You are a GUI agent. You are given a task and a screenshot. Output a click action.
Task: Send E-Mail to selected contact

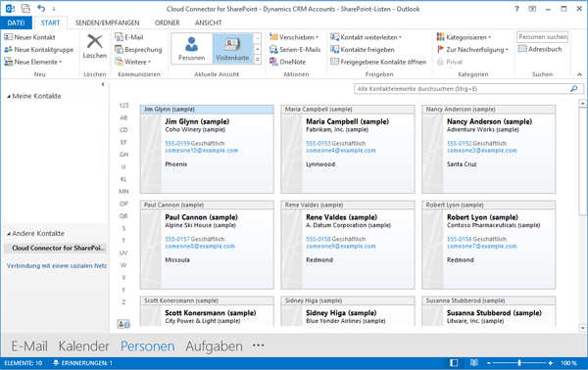click(129, 37)
